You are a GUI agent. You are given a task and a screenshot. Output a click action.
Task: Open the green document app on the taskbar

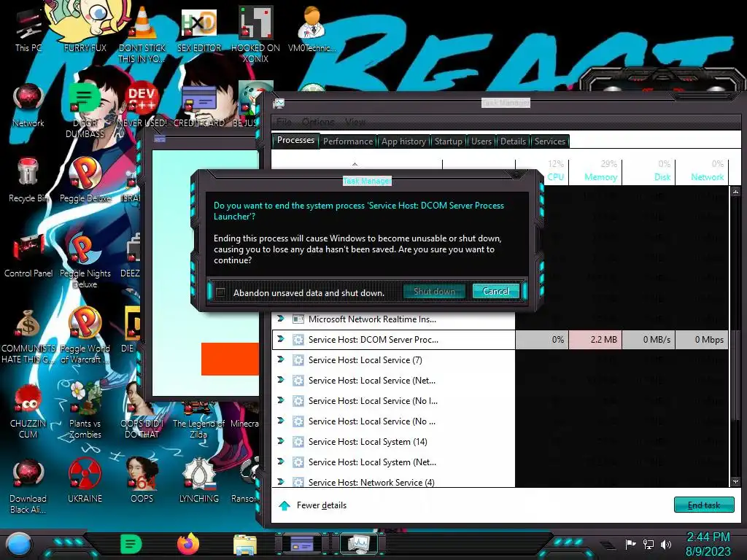click(x=131, y=544)
